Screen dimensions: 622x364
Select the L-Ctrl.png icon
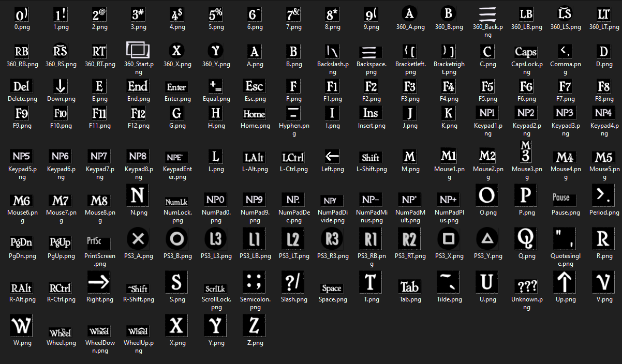coord(293,157)
